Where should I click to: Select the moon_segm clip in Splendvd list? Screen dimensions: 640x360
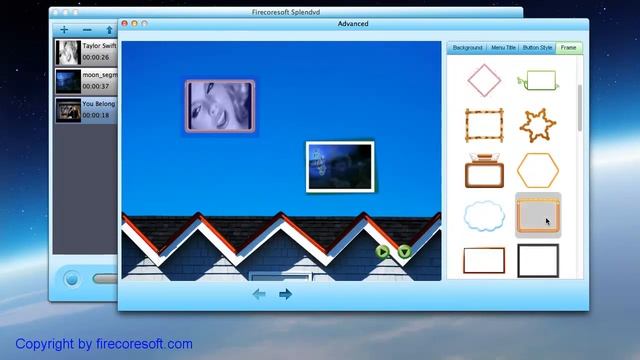click(86, 81)
